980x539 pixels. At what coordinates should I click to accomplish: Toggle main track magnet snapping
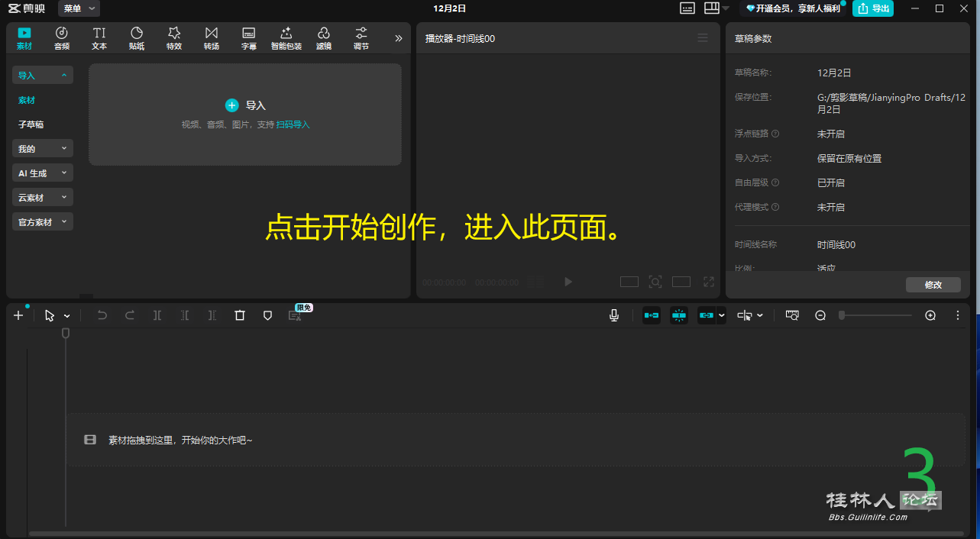click(652, 315)
